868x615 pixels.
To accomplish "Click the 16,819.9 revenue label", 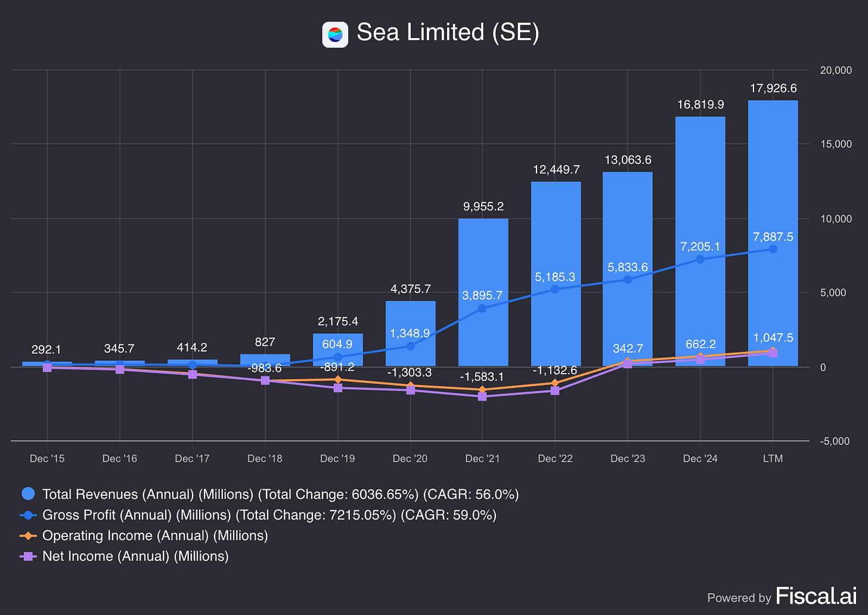I will click(x=700, y=105).
